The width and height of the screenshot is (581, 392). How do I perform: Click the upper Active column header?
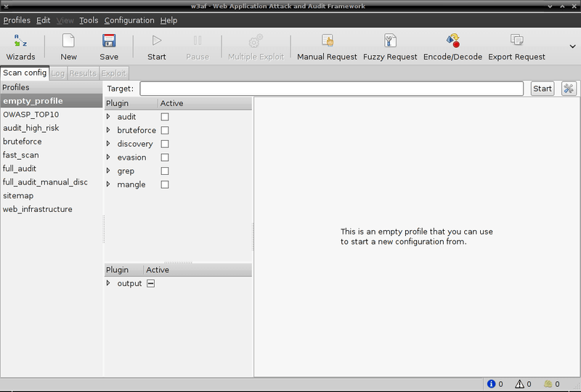[x=205, y=103]
